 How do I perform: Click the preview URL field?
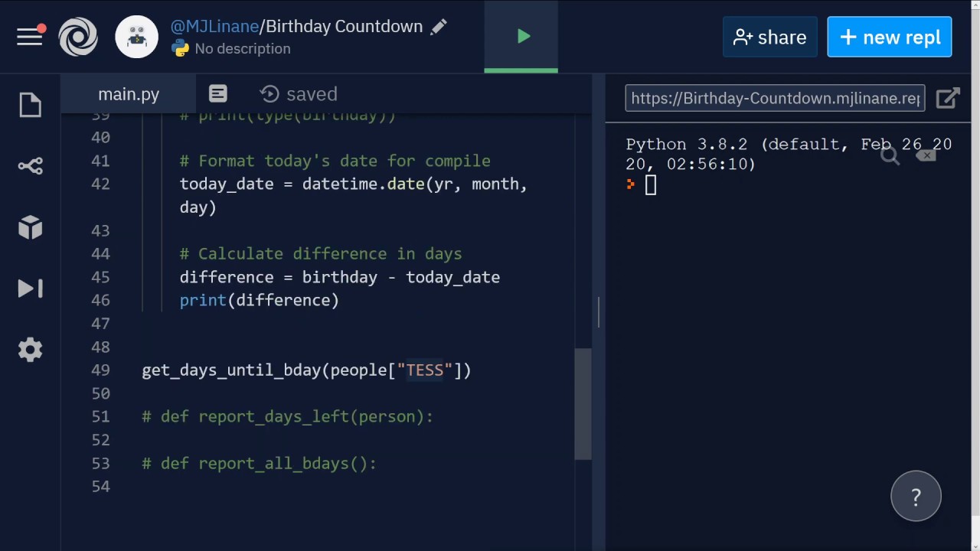point(775,98)
